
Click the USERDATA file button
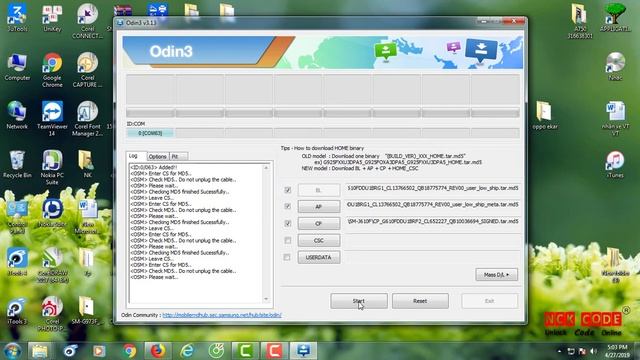(319, 257)
